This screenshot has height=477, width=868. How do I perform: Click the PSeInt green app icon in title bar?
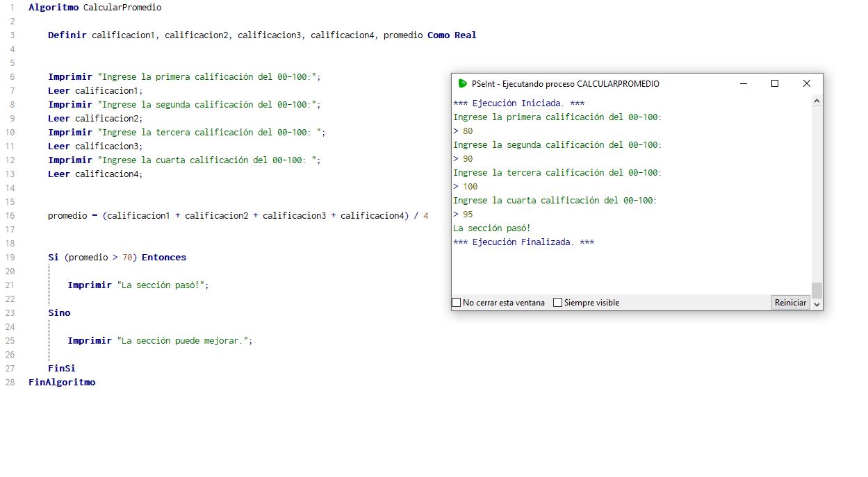tap(463, 83)
